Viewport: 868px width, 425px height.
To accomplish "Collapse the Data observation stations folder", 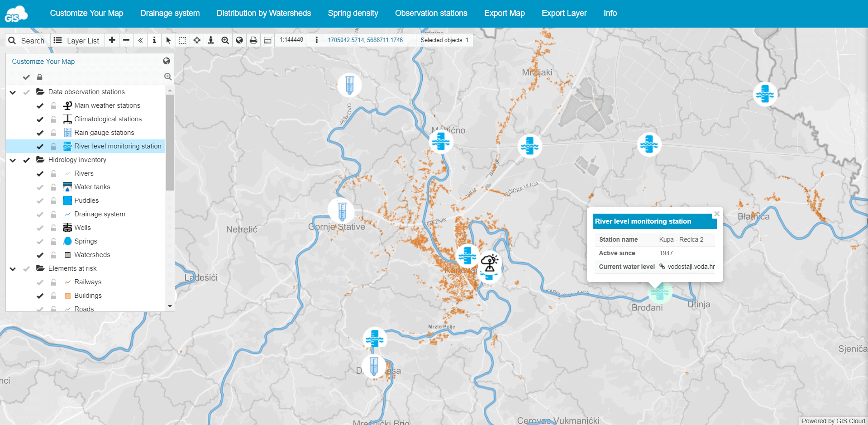I will (12, 92).
